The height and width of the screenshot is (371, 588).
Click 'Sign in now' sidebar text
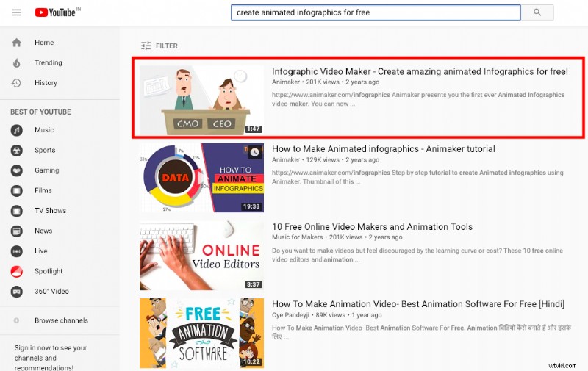click(x=51, y=358)
